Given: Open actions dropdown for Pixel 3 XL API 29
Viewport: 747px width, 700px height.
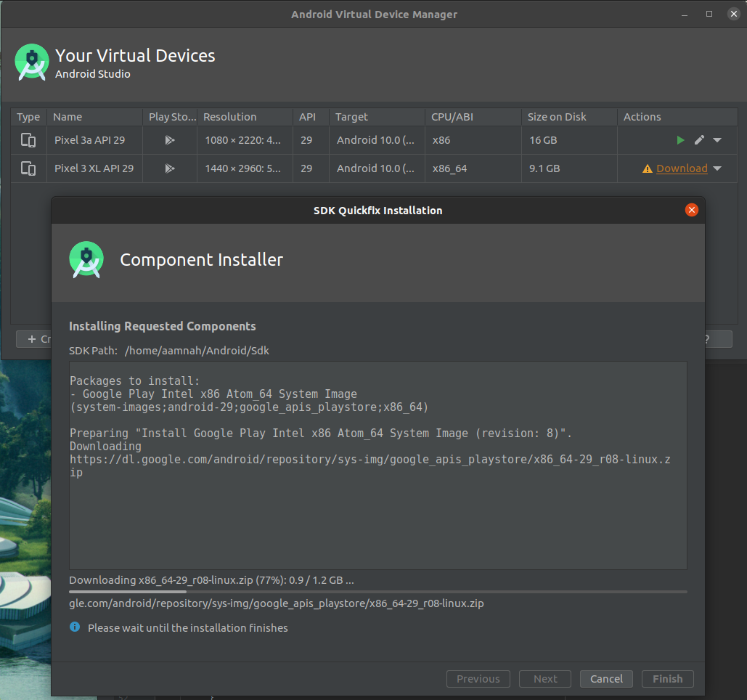Looking at the screenshot, I should tap(717, 168).
